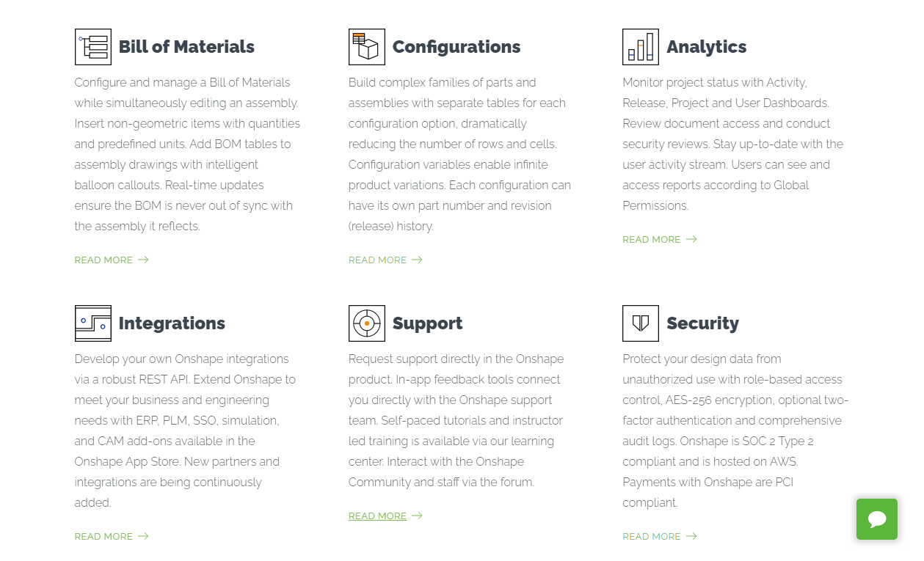Screen dimensions: 924x561
Task: Open Read More under Security
Action: pos(651,536)
